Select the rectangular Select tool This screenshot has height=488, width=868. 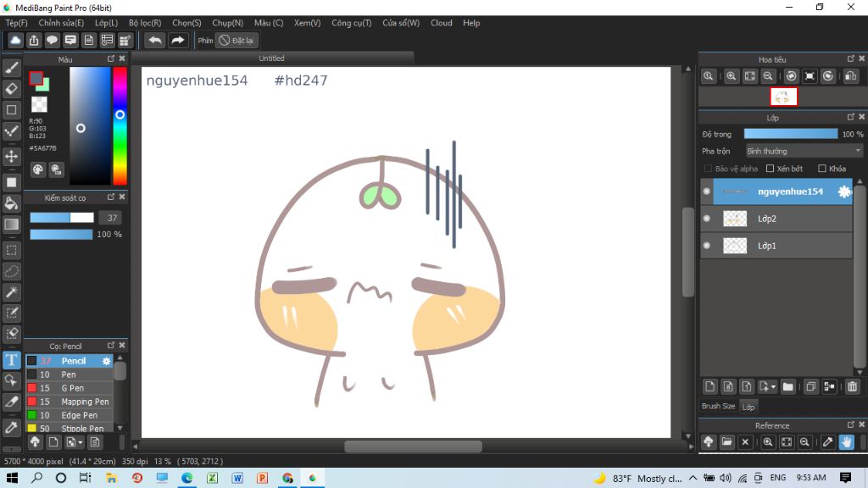pyautogui.click(x=12, y=250)
